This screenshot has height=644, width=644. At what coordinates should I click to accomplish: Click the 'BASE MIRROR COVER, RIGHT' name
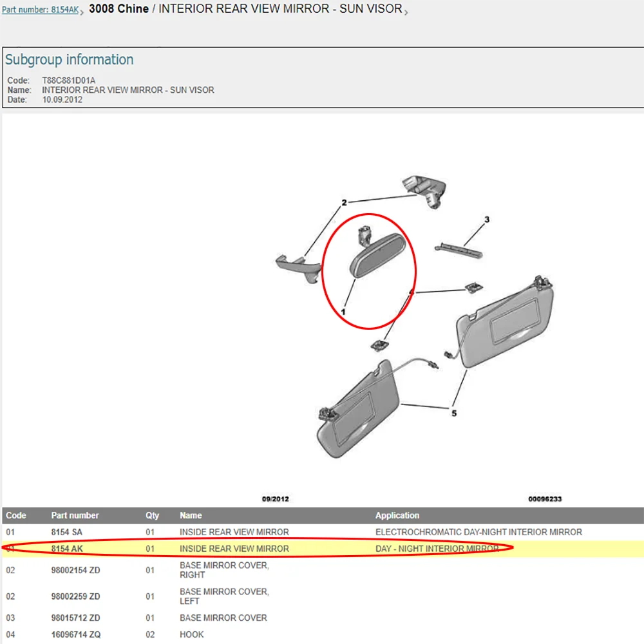coord(224,570)
